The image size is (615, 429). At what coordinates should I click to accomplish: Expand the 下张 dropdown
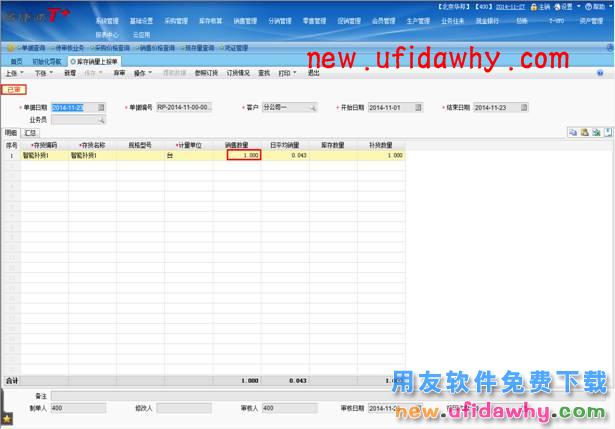(x=51, y=73)
